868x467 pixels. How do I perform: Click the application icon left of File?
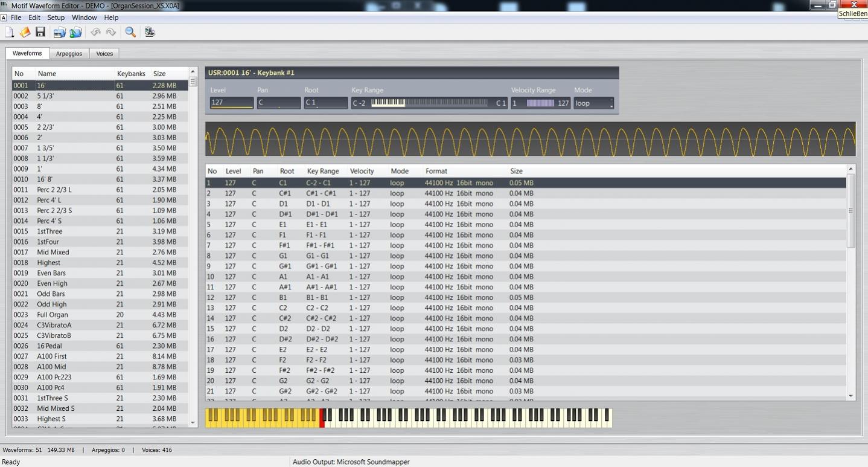pyautogui.click(x=4, y=18)
